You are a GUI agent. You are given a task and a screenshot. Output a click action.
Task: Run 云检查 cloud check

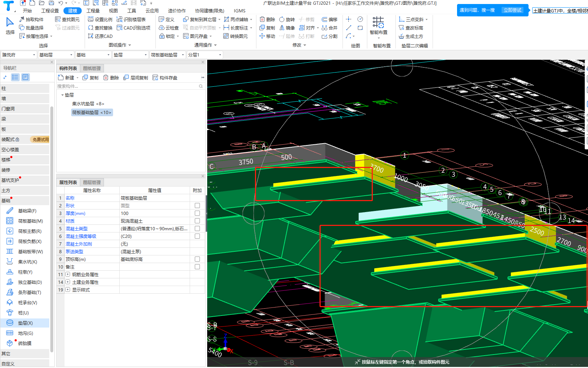pyautogui.click(x=169, y=28)
